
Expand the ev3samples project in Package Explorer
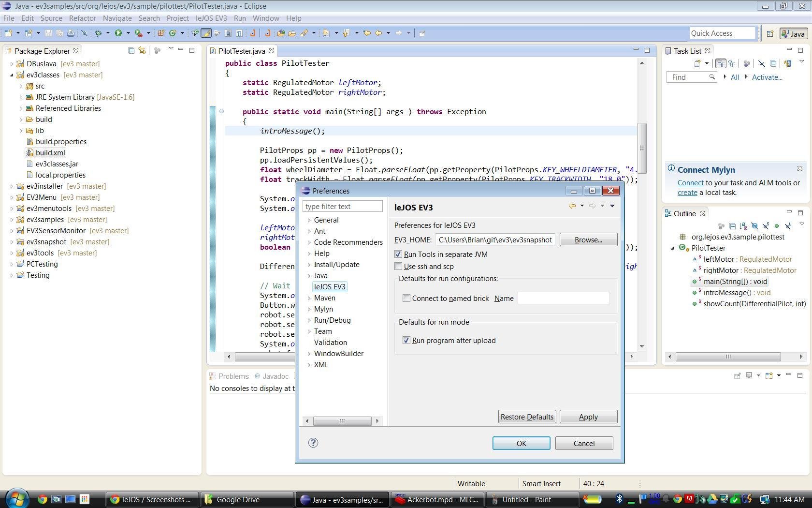(12, 220)
